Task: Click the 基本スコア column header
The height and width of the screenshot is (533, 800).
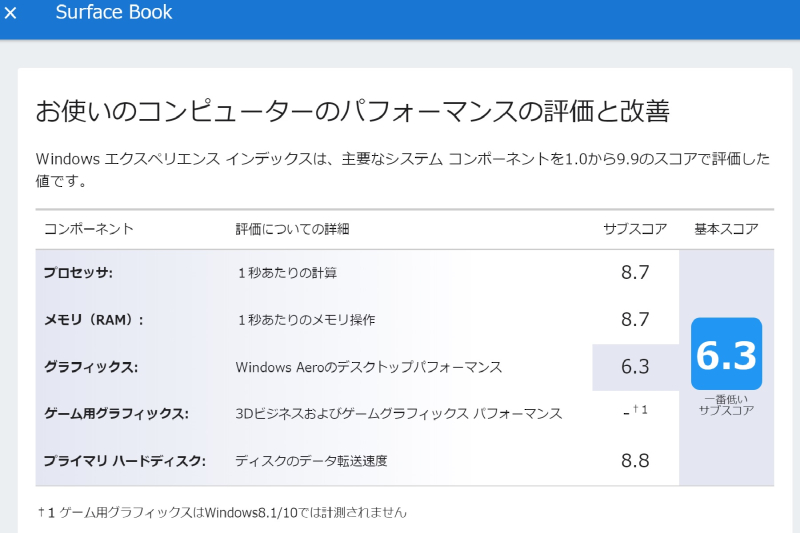Action: pos(726,229)
